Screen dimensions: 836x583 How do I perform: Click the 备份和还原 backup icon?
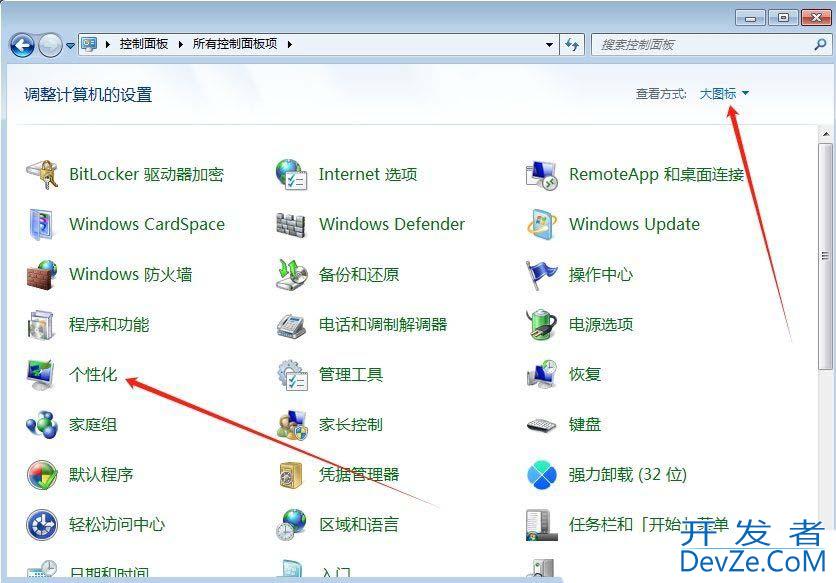(x=291, y=274)
